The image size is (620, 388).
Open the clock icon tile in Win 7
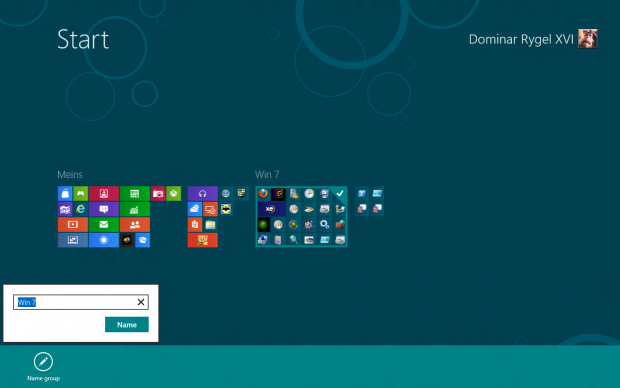pos(309,193)
